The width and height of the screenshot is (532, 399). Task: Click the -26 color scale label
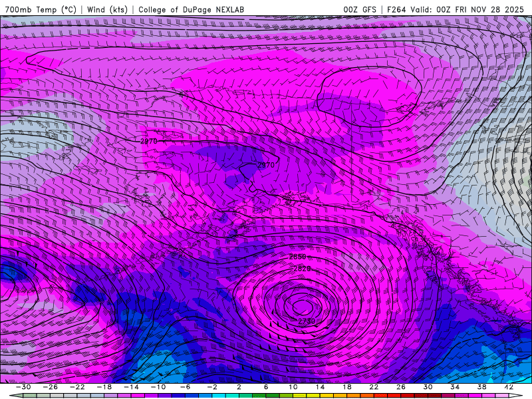[51, 387]
